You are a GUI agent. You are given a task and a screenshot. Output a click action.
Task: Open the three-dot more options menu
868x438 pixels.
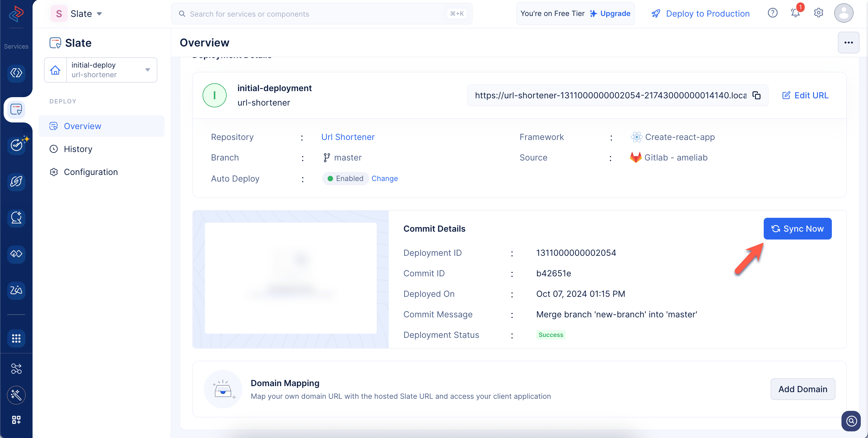[848, 43]
